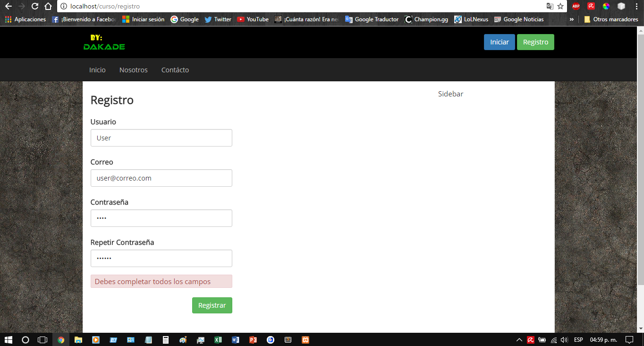Open the Otros marcadores bookmarks folder
Image resolution: width=644 pixels, height=346 pixels.
[x=610, y=19]
